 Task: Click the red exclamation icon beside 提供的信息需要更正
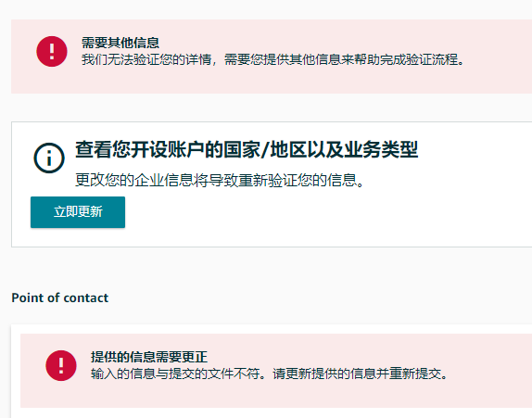[x=61, y=366]
